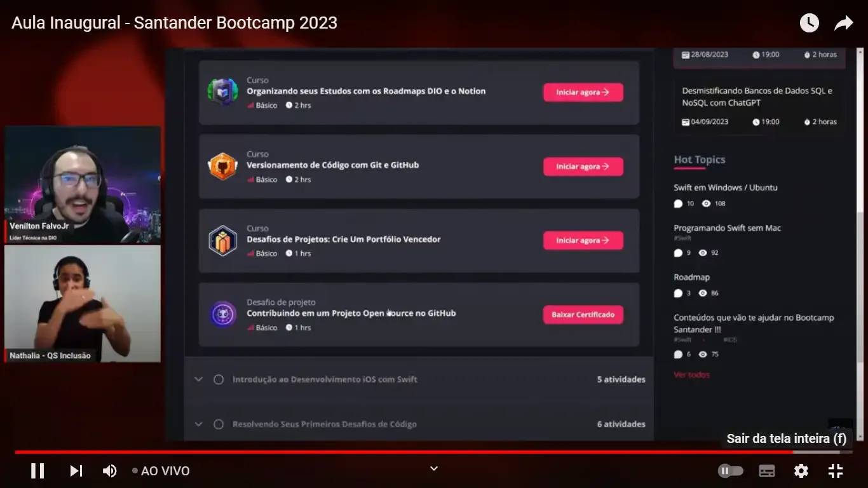Skip to next video
The width and height of the screenshot is (868, 488).
[76, 471]
